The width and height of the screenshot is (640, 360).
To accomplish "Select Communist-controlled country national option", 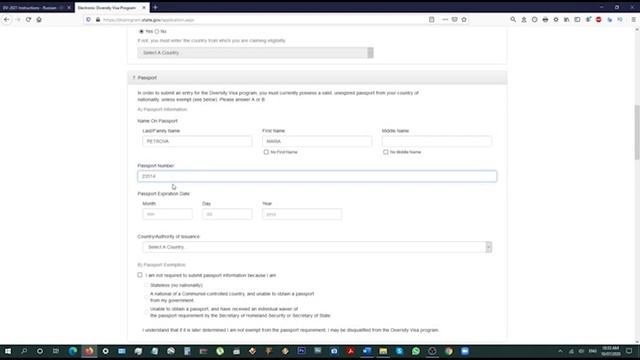I will tap(147, 297).
